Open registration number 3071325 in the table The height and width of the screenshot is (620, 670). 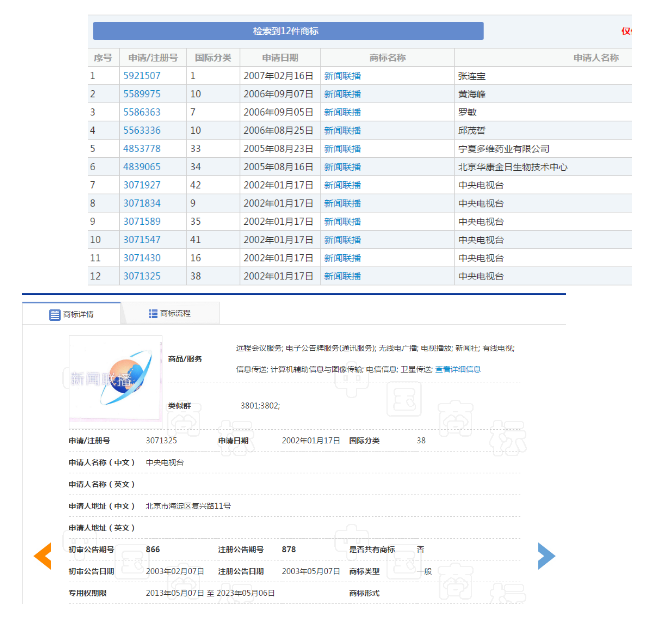click(x=142, y=276)
